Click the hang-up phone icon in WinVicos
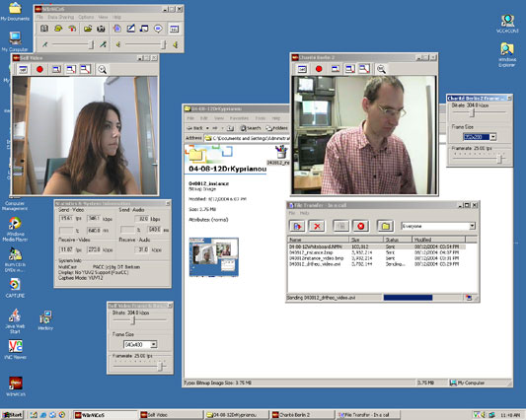Screen dimensions: 526x420 point(72,29)
